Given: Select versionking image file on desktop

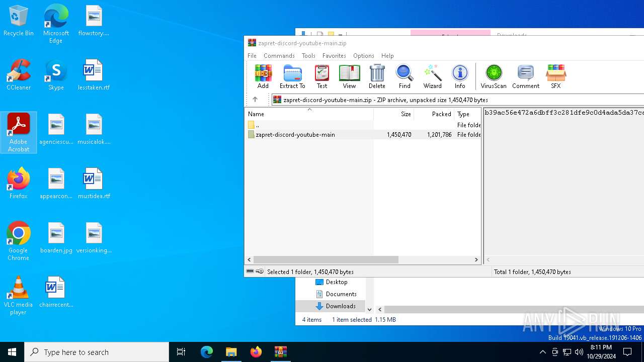Looking at the screenshot, I should [x=94, y=238].
